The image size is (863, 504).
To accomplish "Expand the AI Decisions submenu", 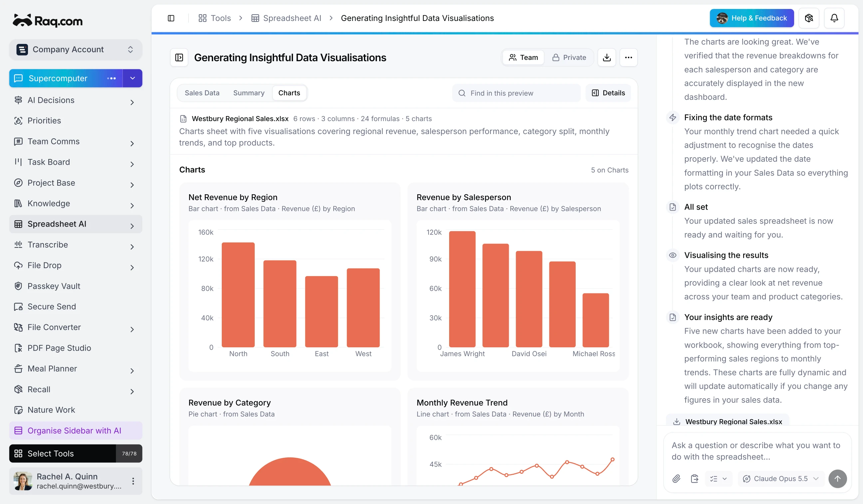I will [132, 102].
